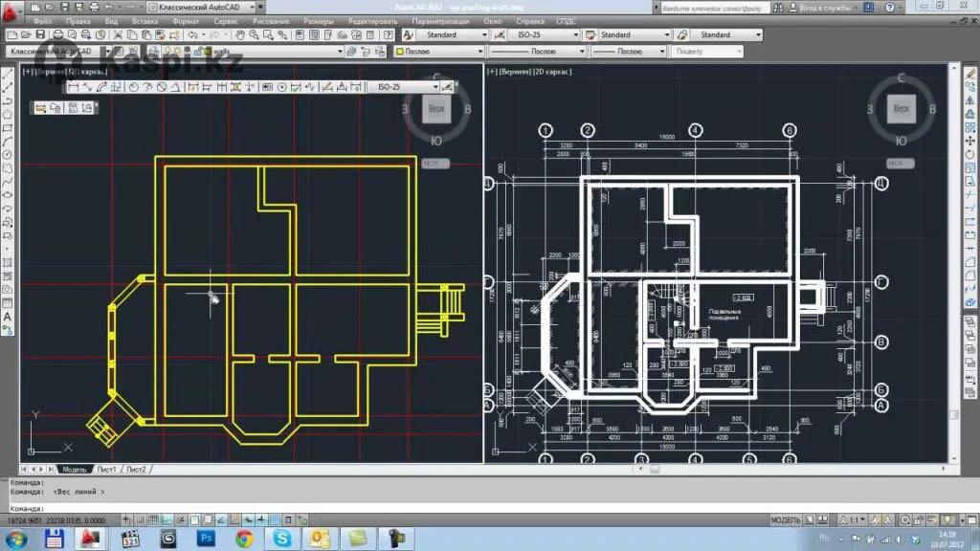This screenshot has height=551, width=980.
Task: Select the Erase tool in Modify toolbar
Action: [x=970, y=74]
